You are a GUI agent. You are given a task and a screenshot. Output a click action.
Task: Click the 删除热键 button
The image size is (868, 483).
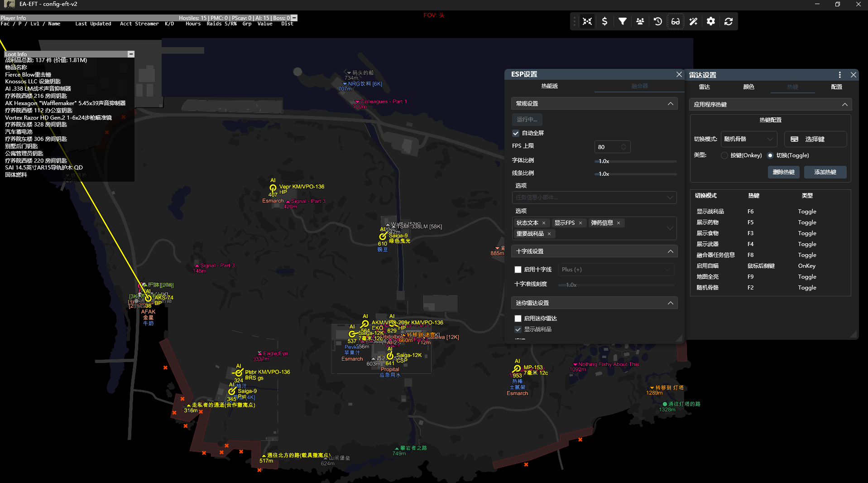pyautogui.click(x=783, y=172)
